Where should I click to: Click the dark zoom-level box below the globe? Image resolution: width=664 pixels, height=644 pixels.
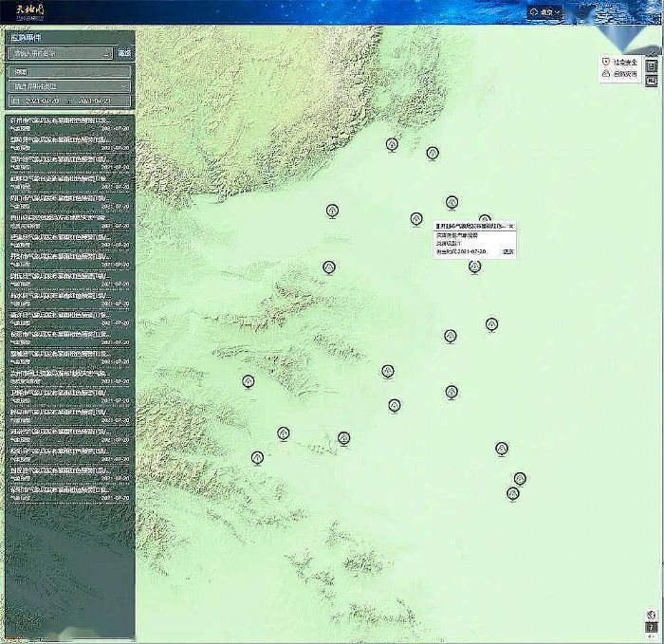653,628
